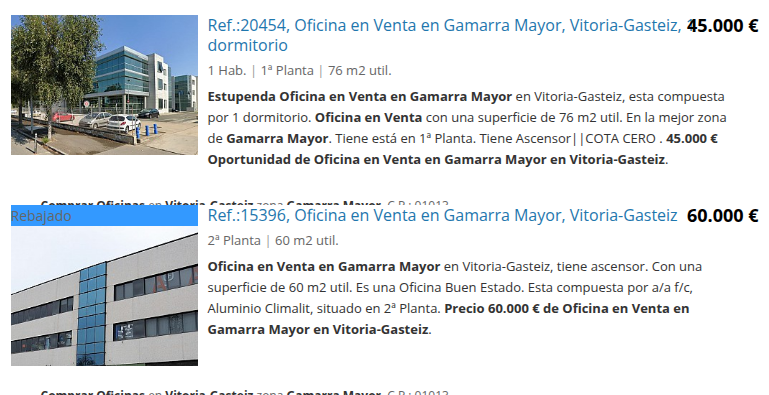Click 'Tiene Ascensor||COTA CERO' text

tap(567, 138)
